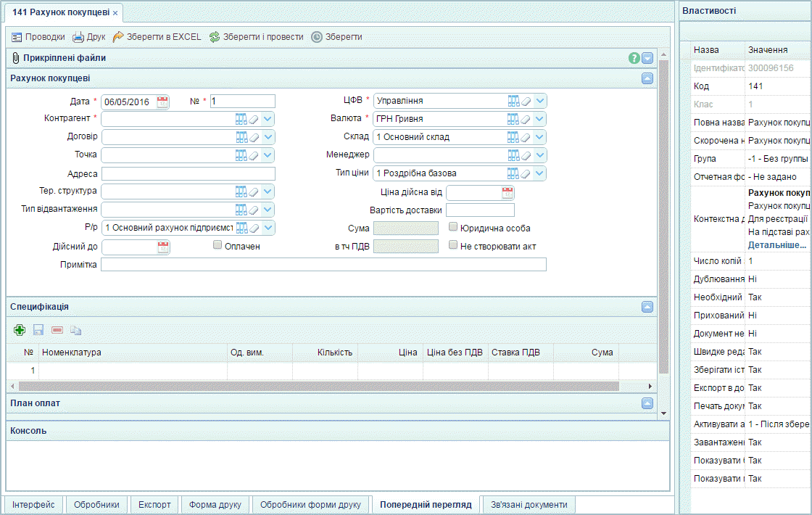812x515 pixels.
Task: Open the Тип відвантаження dropdown arrow
Action: pyautogui.click(x=268, y=210)
